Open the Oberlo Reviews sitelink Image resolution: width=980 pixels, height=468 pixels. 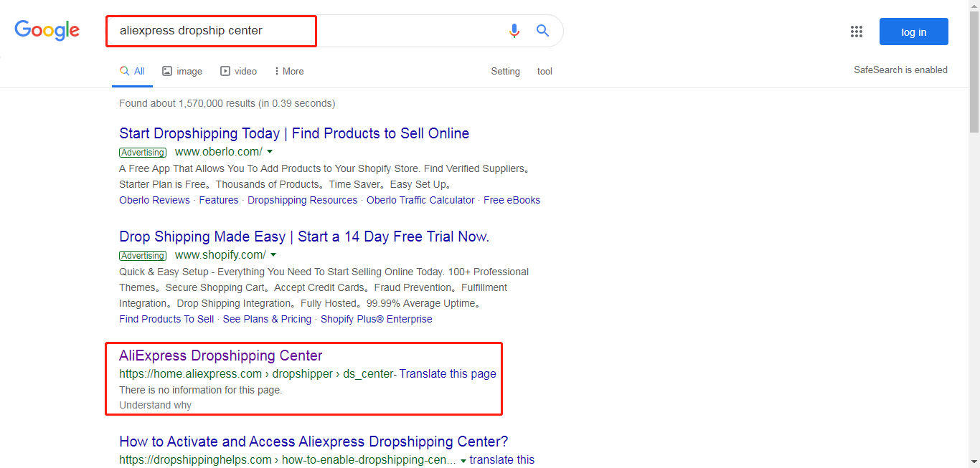(x=154, y=200)
